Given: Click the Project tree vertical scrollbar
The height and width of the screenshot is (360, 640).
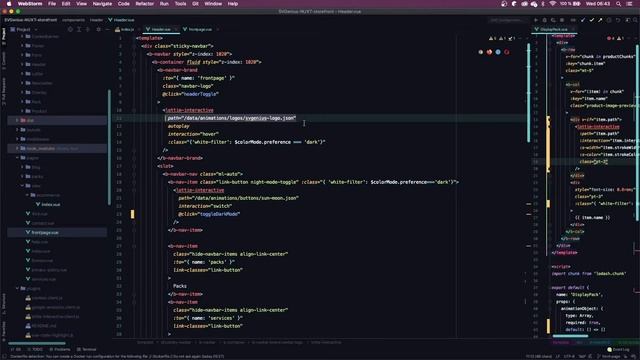Looking at the screenshot, I should click(x=109, y=147).
